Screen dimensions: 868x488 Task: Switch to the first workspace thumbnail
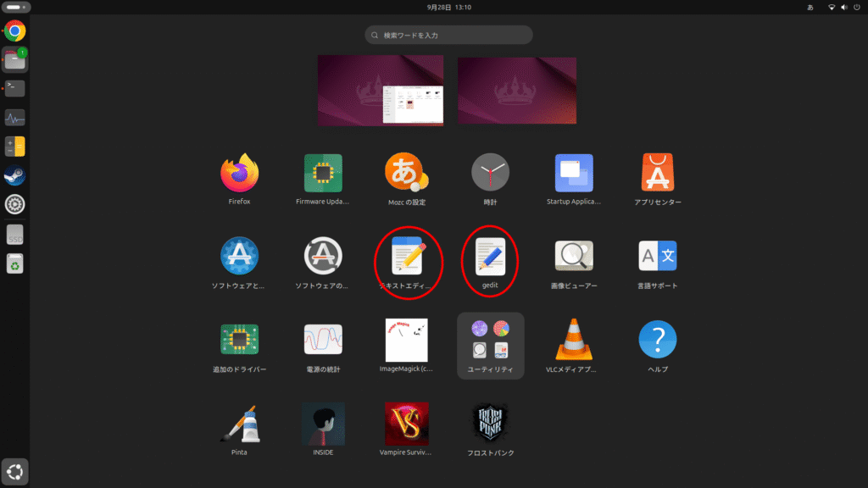click(381, 90)
